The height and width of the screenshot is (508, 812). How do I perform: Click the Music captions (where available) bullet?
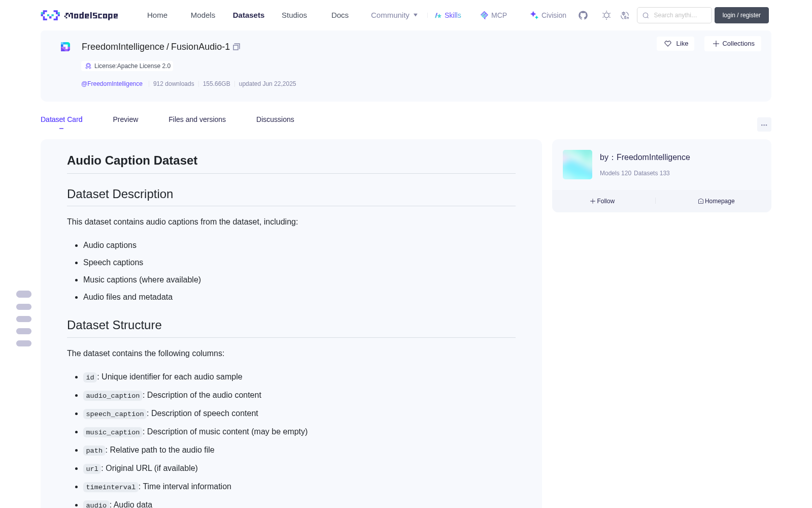click(142, 280)
